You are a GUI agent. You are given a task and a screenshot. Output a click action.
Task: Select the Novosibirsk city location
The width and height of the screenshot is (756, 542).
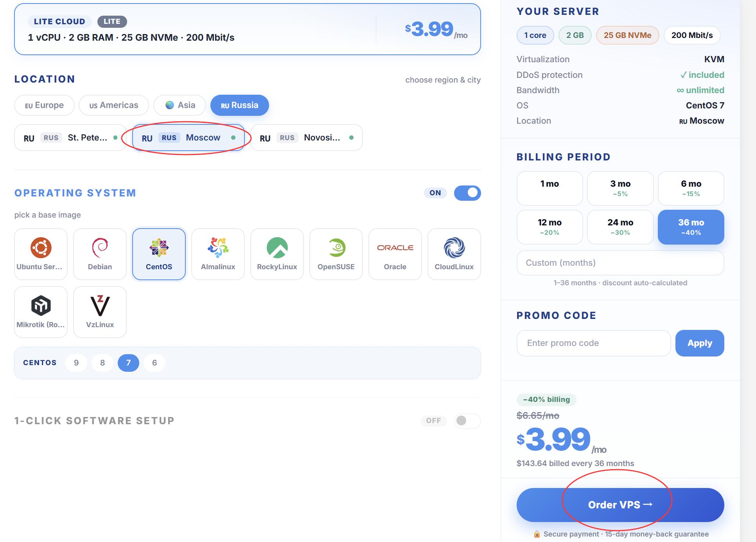coord(307,138)
